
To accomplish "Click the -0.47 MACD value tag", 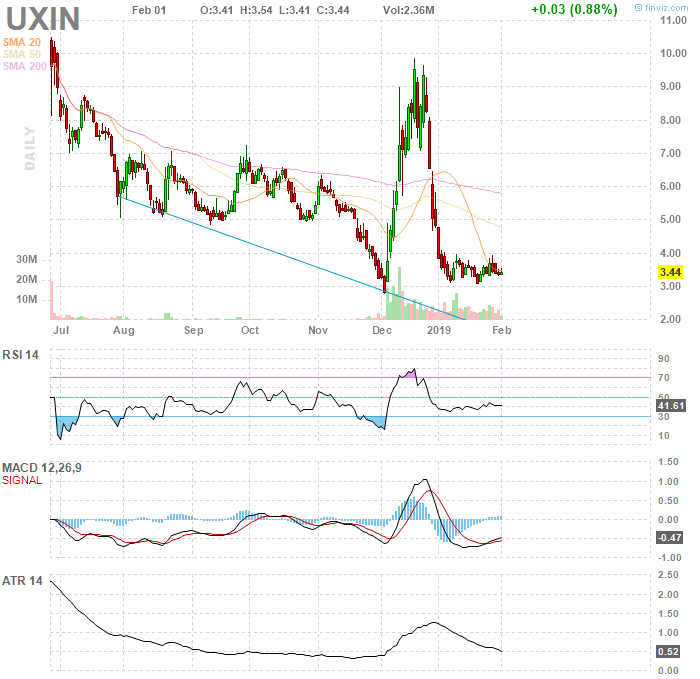I will [x=668, y=538].
